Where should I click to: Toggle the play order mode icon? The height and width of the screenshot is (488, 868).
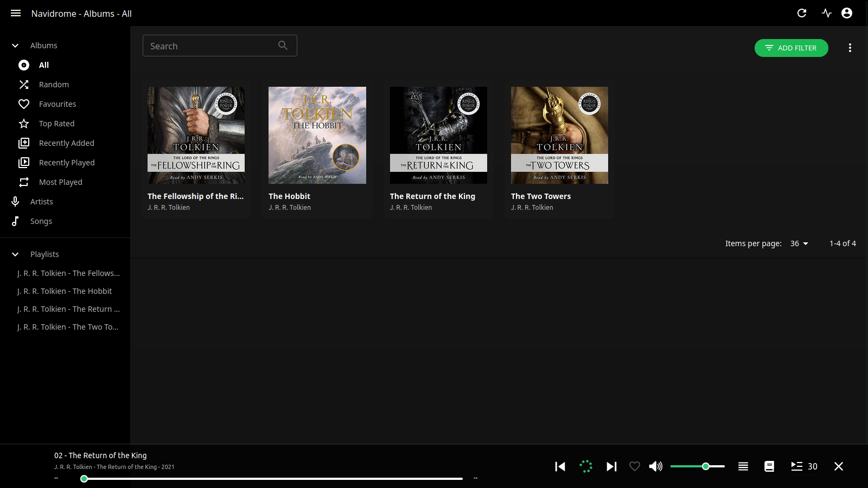click(x=796, y=466)
